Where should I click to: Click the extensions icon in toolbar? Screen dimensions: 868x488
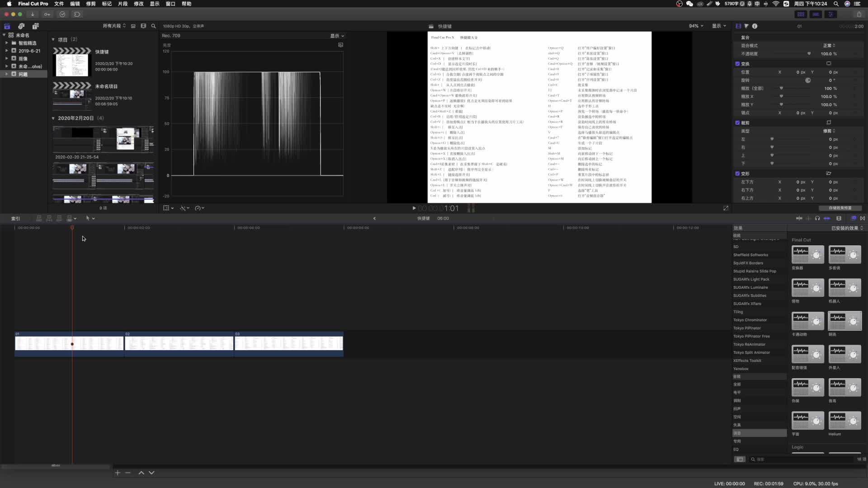pos(77,14)
